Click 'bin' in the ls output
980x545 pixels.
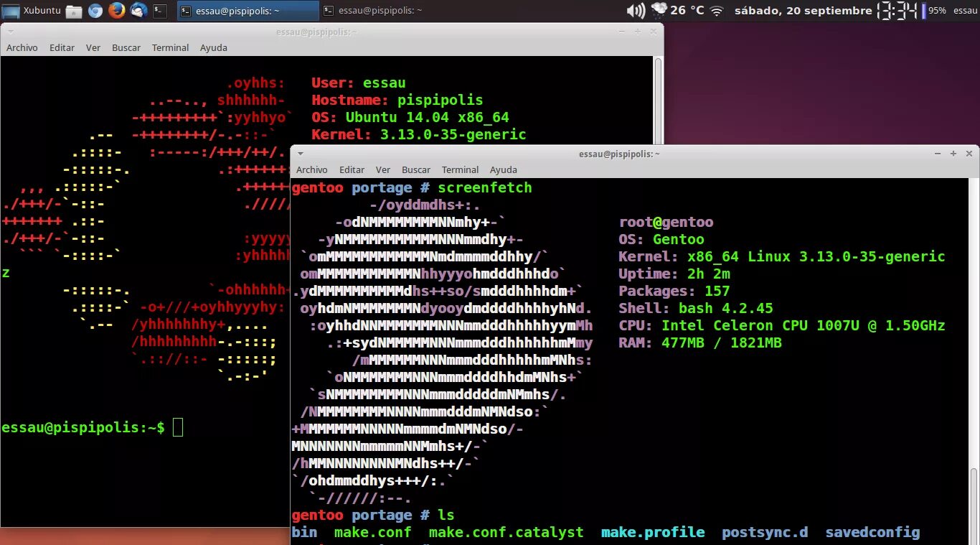pyautogui.click(x=305, y=533)
